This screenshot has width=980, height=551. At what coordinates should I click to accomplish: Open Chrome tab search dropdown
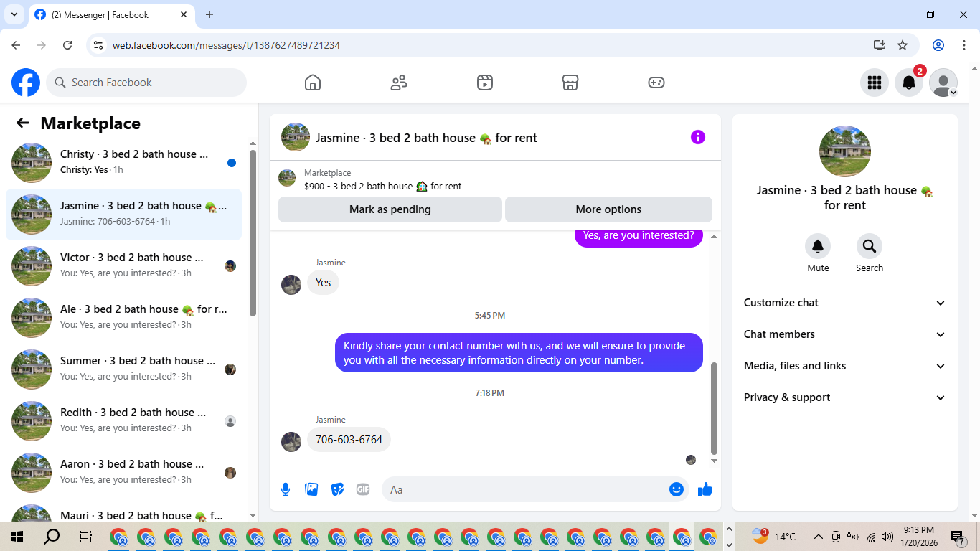[x=14, y=14]
